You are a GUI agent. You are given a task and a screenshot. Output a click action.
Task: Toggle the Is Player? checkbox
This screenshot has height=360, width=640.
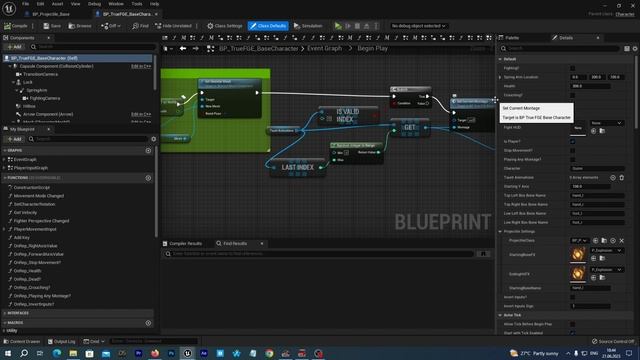(572, 142)
